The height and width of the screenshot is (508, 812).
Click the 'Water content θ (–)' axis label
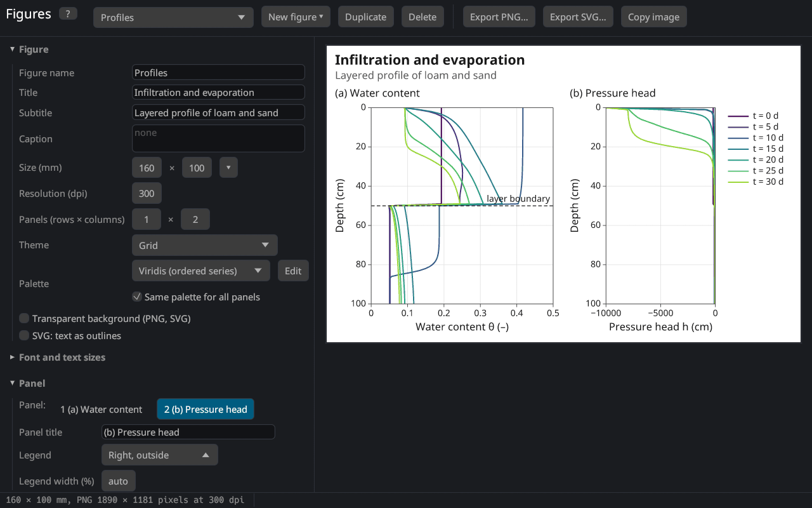coord(462,326)
